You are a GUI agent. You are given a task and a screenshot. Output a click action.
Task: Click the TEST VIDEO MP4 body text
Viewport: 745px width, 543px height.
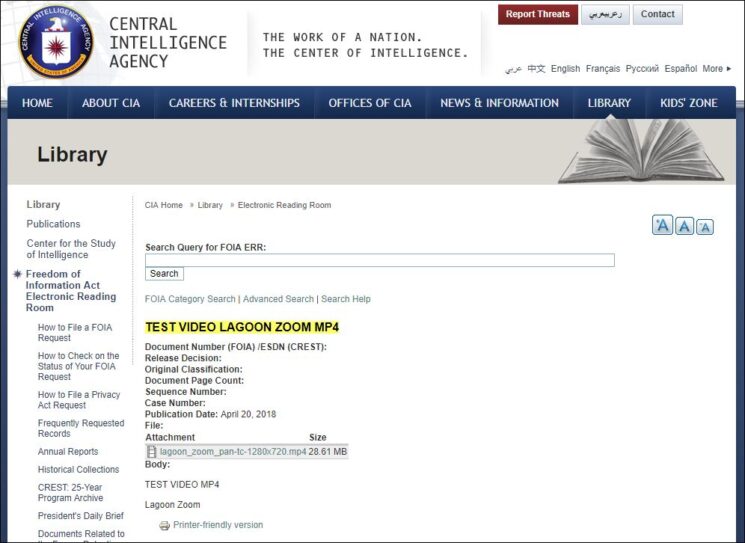click(182, 485)
